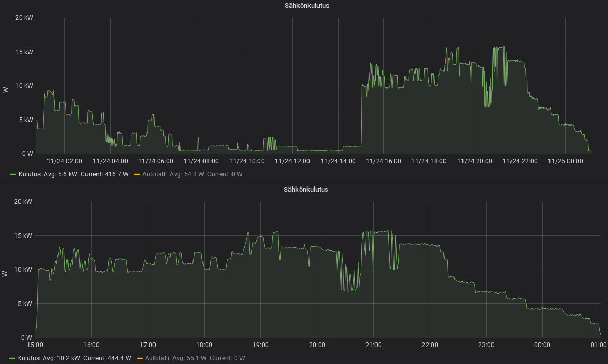Click the '15 kW' axis label in the 15:00–01:00 chart
Image resolution: width=608 pixels, height=364 pixels.
pyautogui.click(x=23, y=236)
